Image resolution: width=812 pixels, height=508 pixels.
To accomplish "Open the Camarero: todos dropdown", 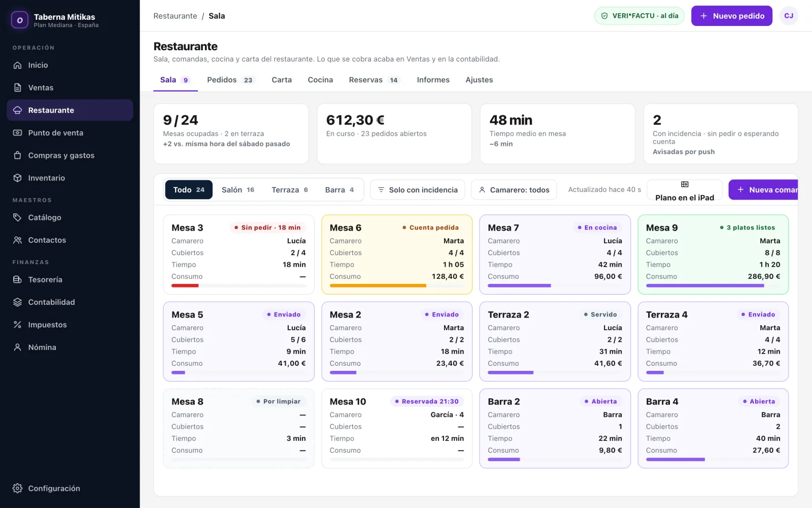I will coord(514,189).
